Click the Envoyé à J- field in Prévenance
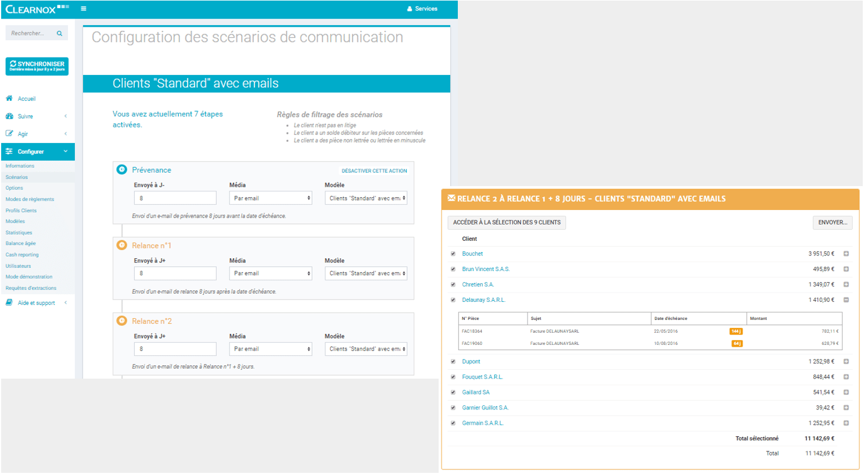Screen dimensions: 868x474 (x=175, y=198)
